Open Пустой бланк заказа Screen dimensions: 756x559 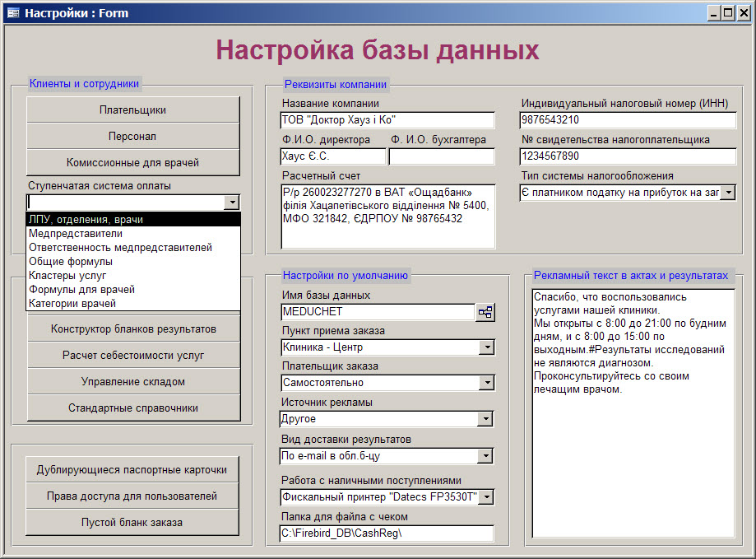(132, 522)
